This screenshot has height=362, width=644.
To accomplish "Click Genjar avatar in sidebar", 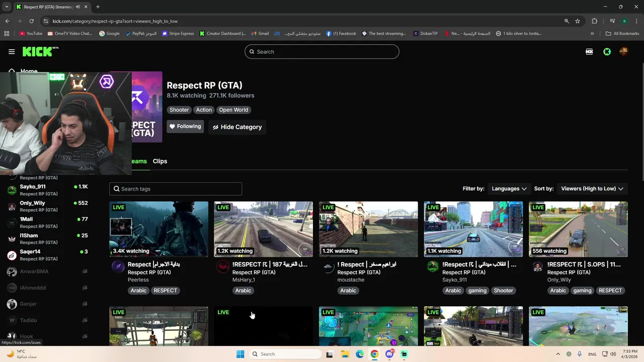I will tap(12, 304).
